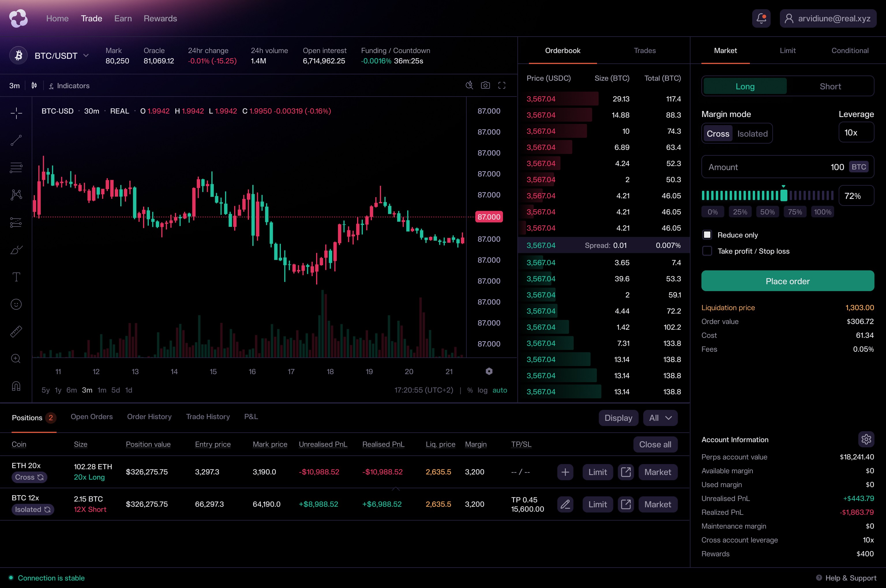Switch to the Trades tab
886x588 pixels.
point(644,51)
